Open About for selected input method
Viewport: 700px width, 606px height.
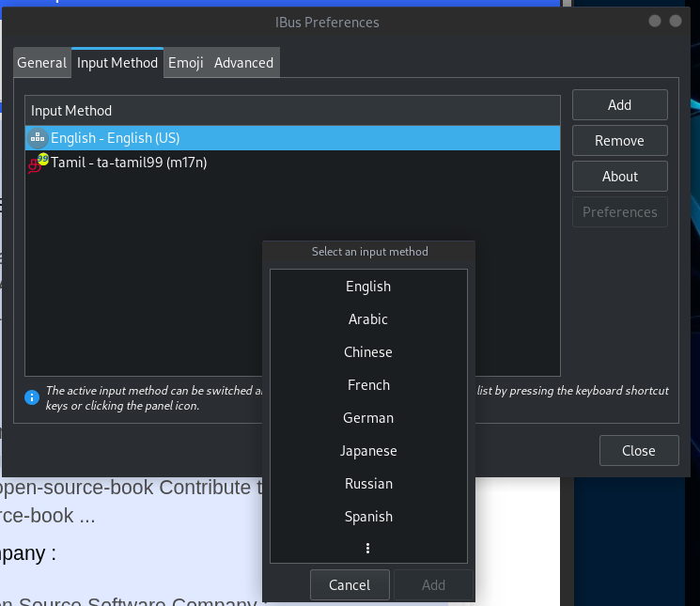coord(619,177)
